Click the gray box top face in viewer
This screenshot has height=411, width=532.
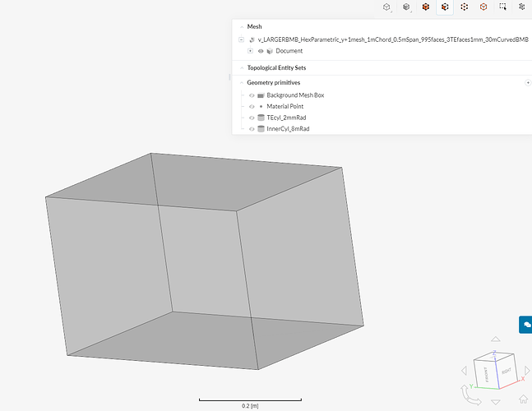(194, 182)
